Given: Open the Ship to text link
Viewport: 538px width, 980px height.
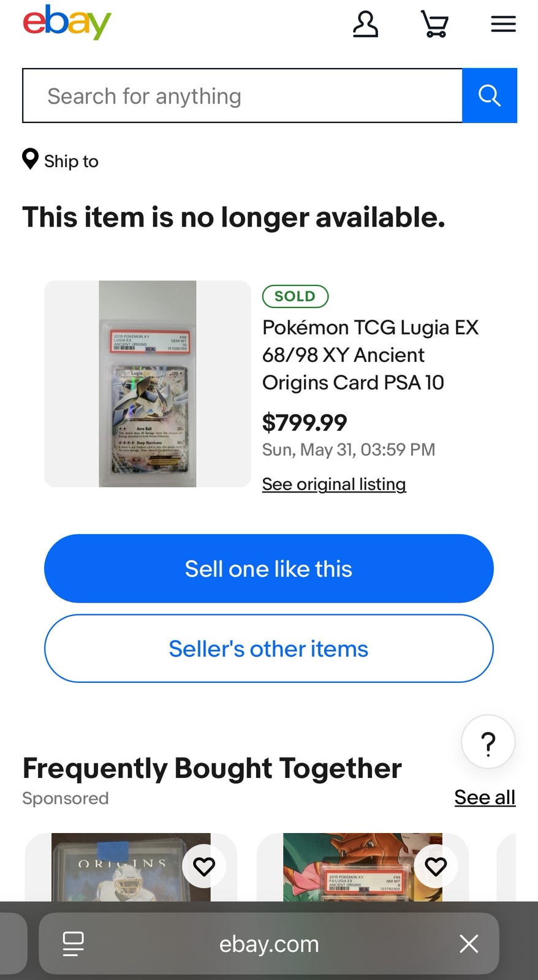Looking at the screenshot, I should tap(71, 161).
